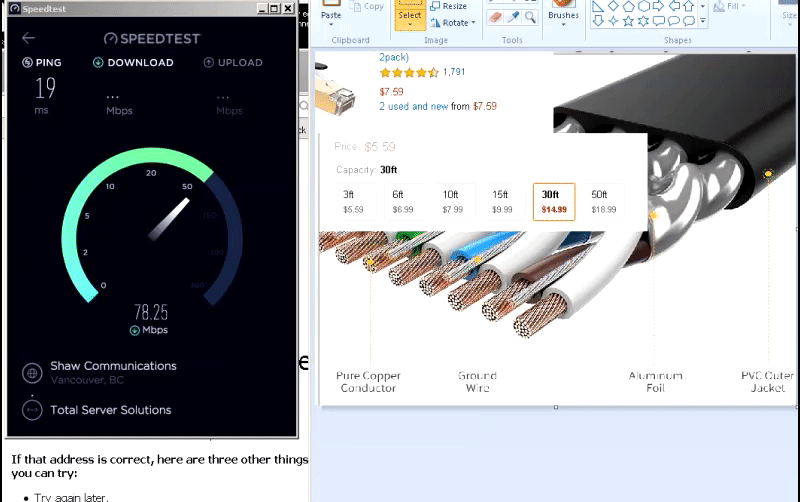The image size is (800, 502).
Task: Click the star rating in Paint canvas
Action: tap(409, 72)
